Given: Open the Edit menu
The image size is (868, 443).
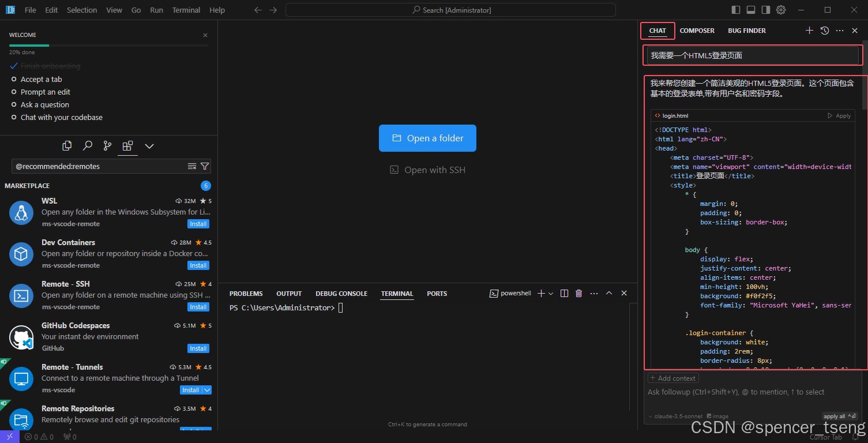Looking at the screenshot, I should tap(51, 10).
